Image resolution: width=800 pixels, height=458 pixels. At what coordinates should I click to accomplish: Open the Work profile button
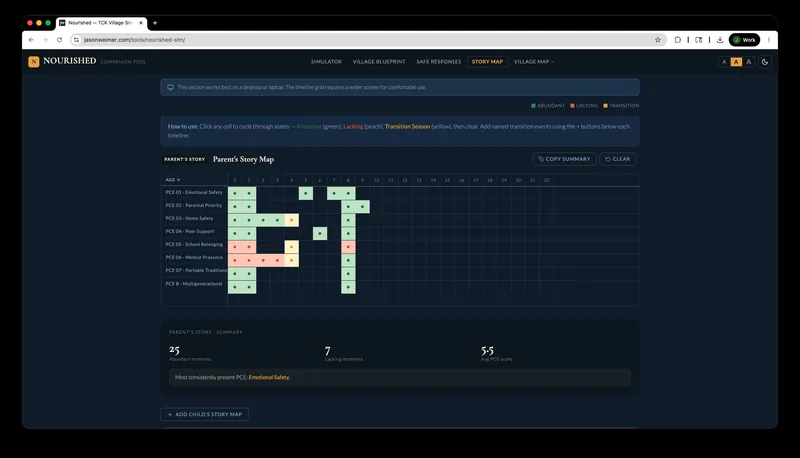click(x=744, y=40)
